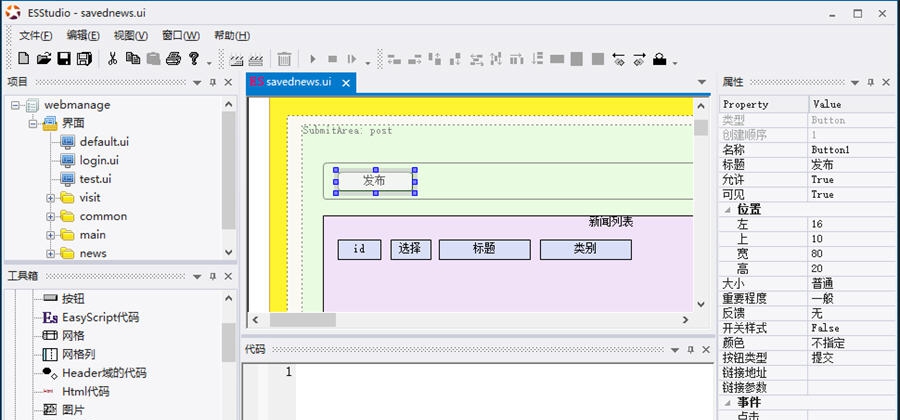This screenshot has height=420, width=900.
Task: Edit the 颜色 property value 不指定
Action: pos(851,343)
